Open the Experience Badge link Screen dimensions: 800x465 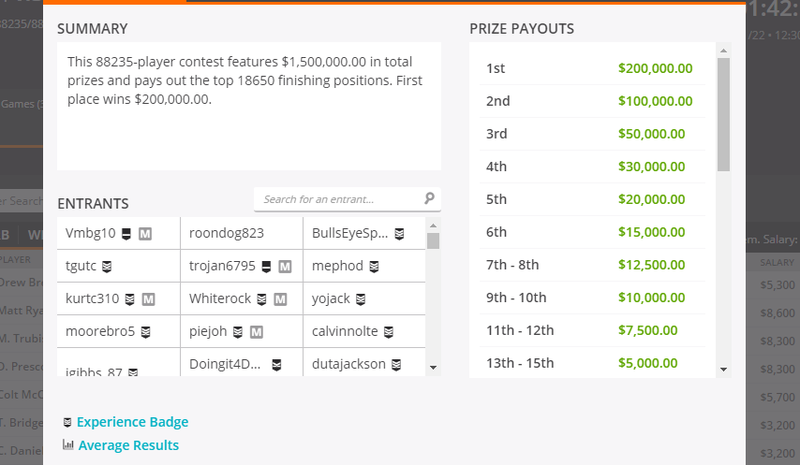point(133,422)
